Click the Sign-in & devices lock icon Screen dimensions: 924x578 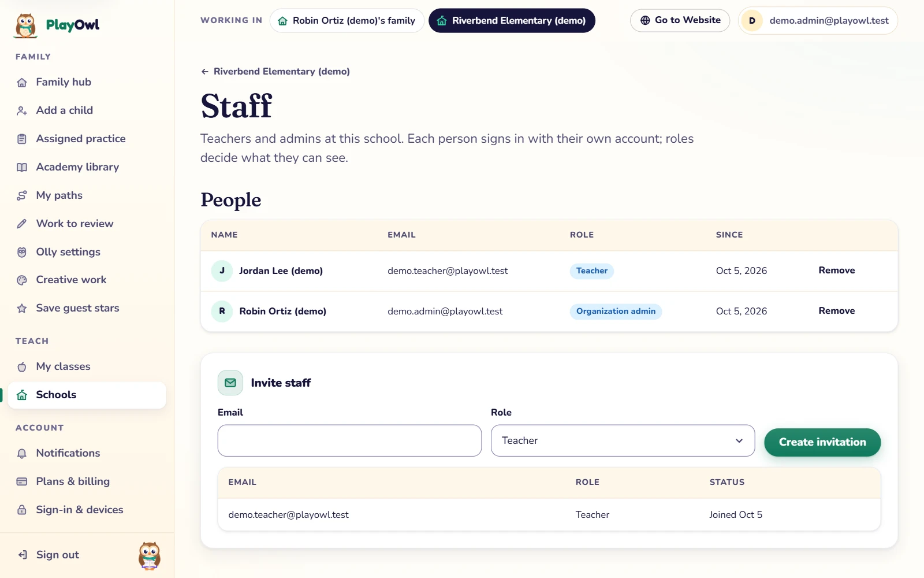click(22, 510)
